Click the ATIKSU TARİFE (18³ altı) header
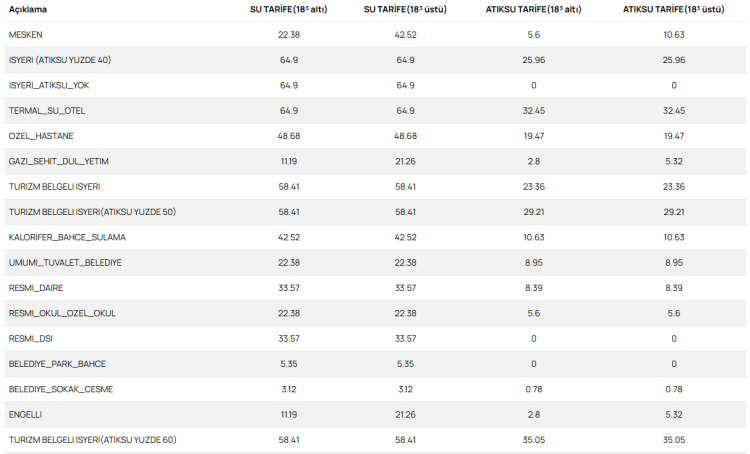This screenshot has width=750, height=454. (534, 9)
